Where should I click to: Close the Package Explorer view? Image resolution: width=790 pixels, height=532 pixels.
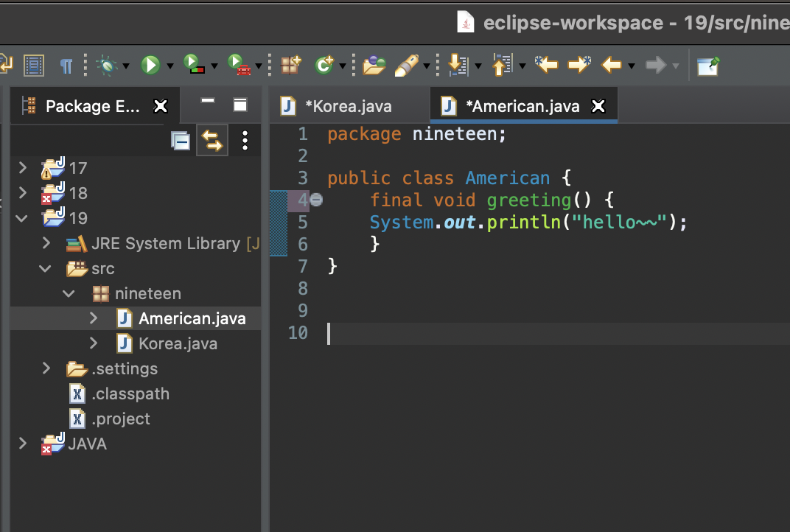(161, 106)
